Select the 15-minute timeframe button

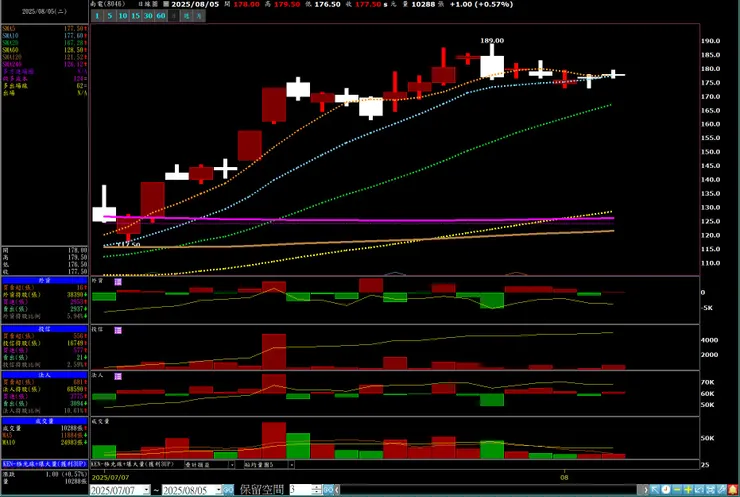tap(135, 16)
